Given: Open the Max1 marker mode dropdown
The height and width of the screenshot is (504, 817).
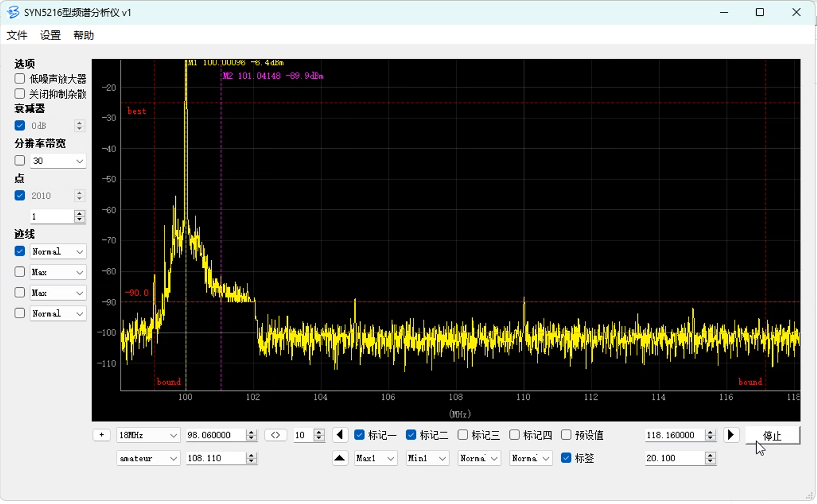Looking at the screenshot, I should coord(376,458).
